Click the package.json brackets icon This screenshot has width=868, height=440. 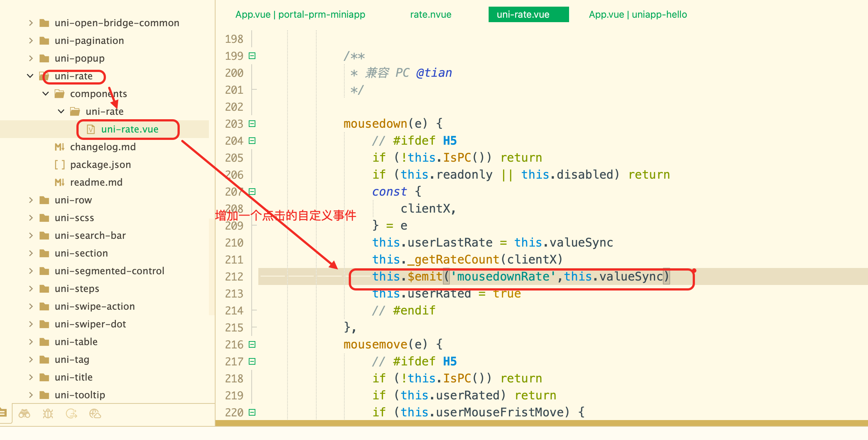(59, 165)
